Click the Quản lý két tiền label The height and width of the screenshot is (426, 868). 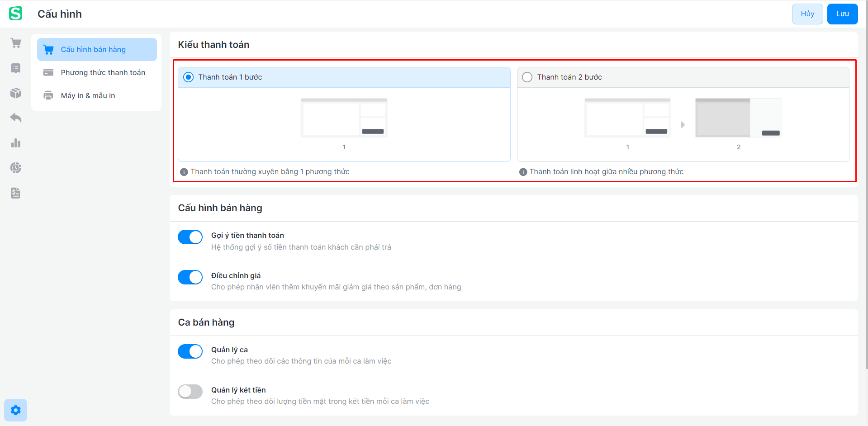[238, 390]
